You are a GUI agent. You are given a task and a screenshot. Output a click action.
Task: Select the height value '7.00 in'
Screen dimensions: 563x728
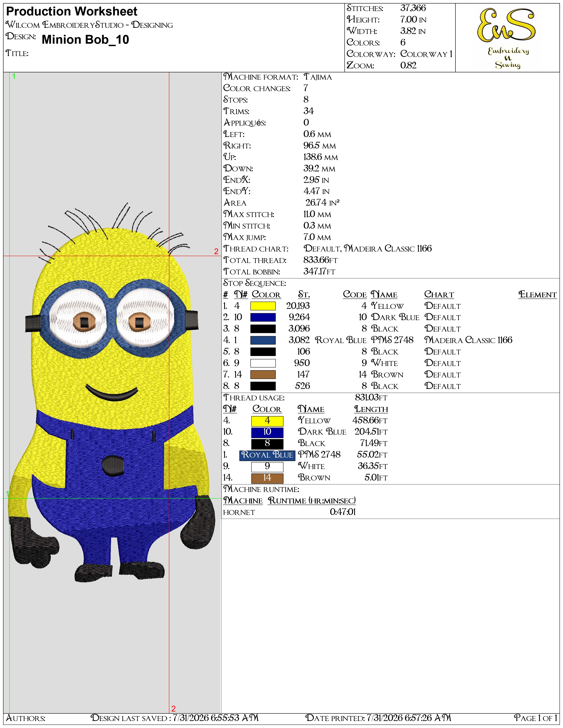pos(413,20)
